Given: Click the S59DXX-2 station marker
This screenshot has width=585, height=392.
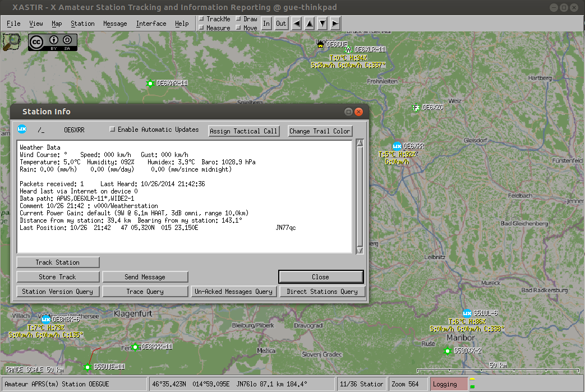Looking at the screenshot, I should [448, 351].
